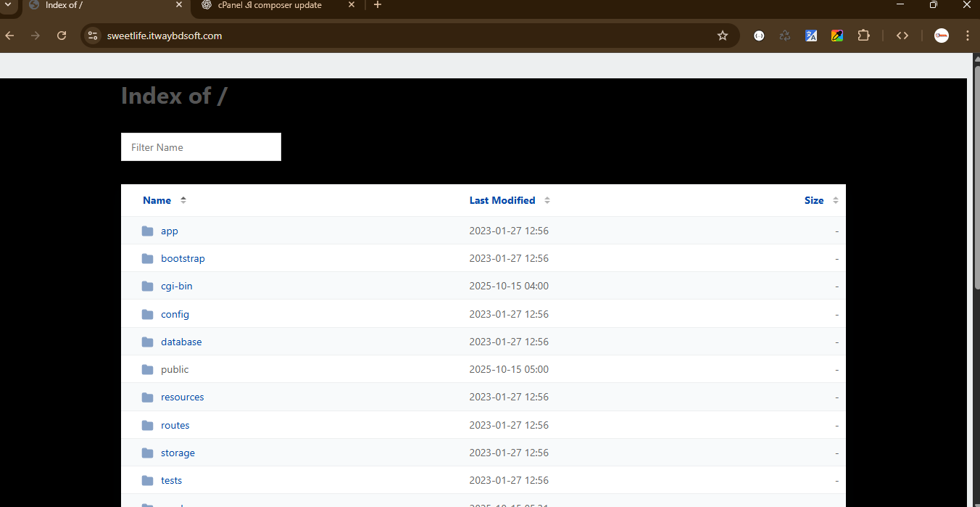Open the code brackets toolbar icon
This screenshot has height=507, width=980.
[902, 36]
